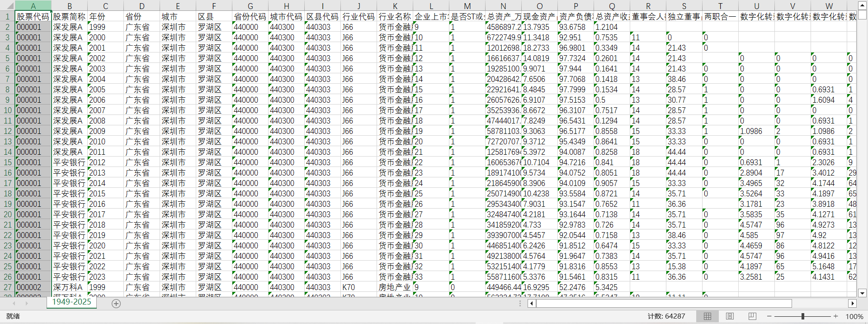The height and width of the screenshot is (324, 868).
Task: Select column N header
Action: pos(503,6)
